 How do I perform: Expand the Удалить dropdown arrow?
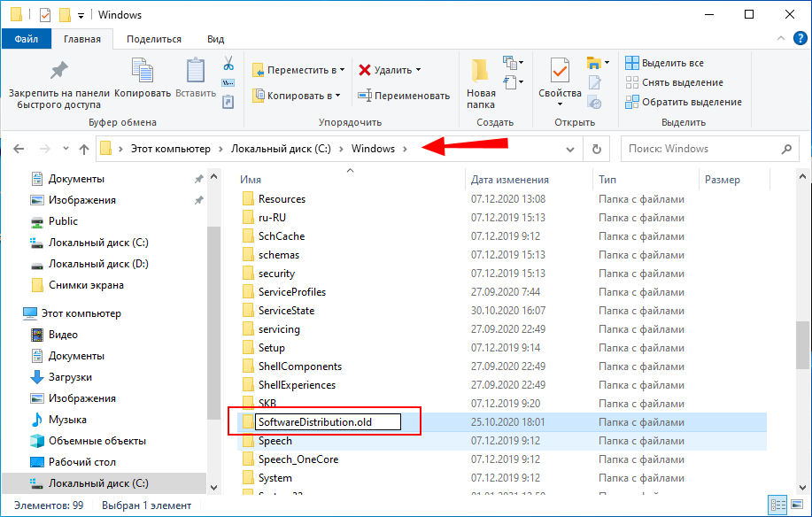tap(419, 70)
